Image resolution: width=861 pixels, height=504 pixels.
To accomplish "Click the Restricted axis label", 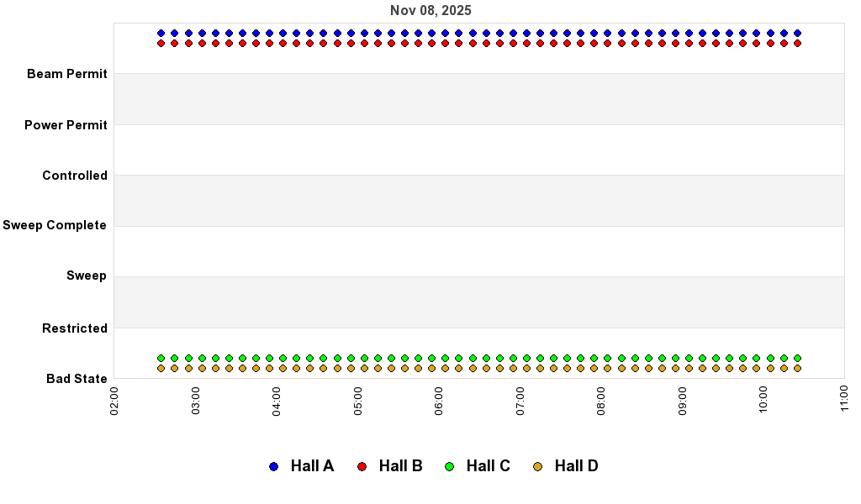I will tap(75, 328).
